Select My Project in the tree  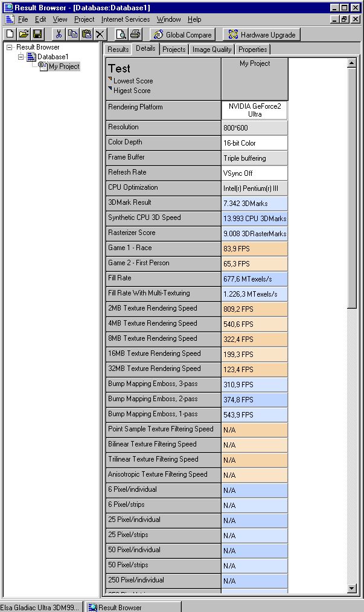(x=64, y=66)
